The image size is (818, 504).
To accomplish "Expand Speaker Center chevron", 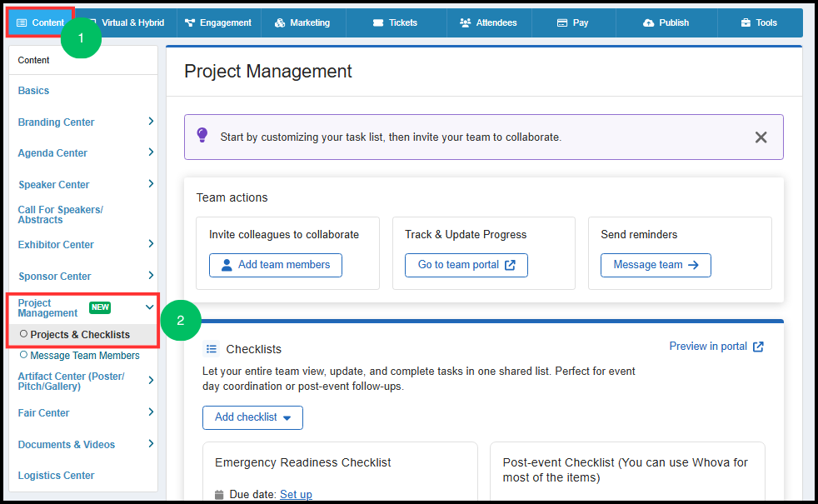I will (151, 183).
